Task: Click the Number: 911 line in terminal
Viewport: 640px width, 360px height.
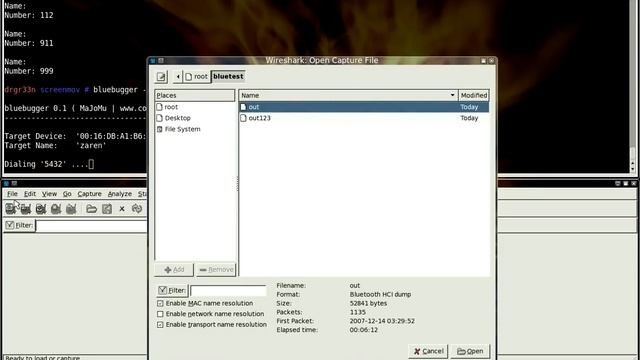Action: 29,43
